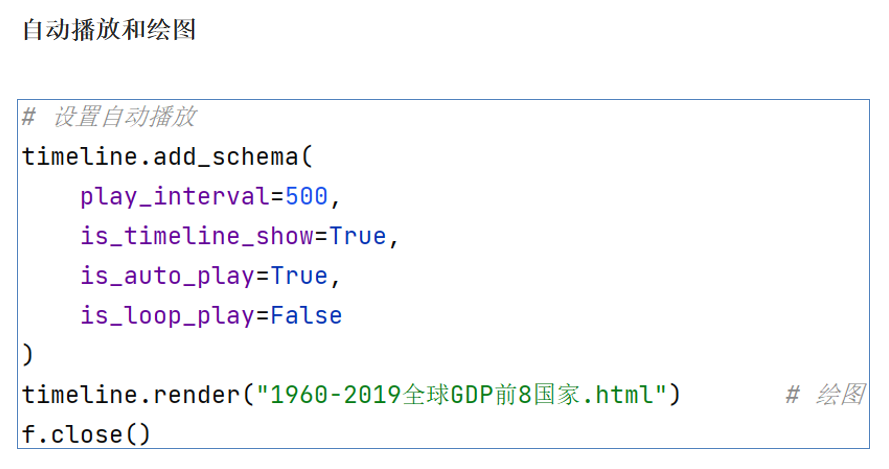Click the is_loop_play parameter name
The height and width of the screenshot is (469, 889).
click(x=168, y=316)
